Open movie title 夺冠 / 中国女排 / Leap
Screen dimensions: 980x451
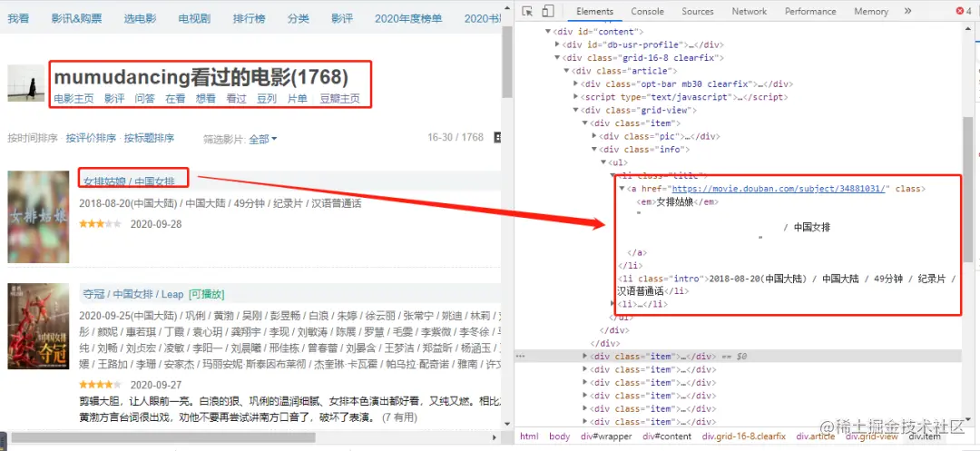tap(133, 294)
